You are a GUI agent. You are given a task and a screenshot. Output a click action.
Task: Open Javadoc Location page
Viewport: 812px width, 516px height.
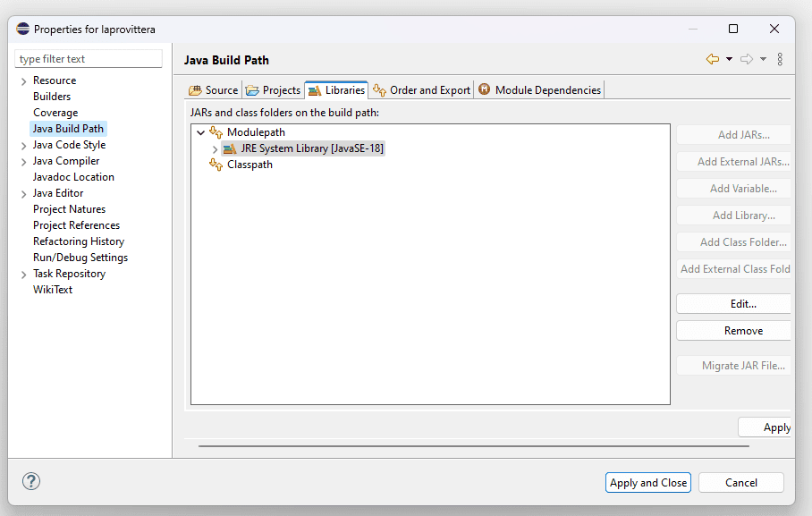[x=73, y=177]
